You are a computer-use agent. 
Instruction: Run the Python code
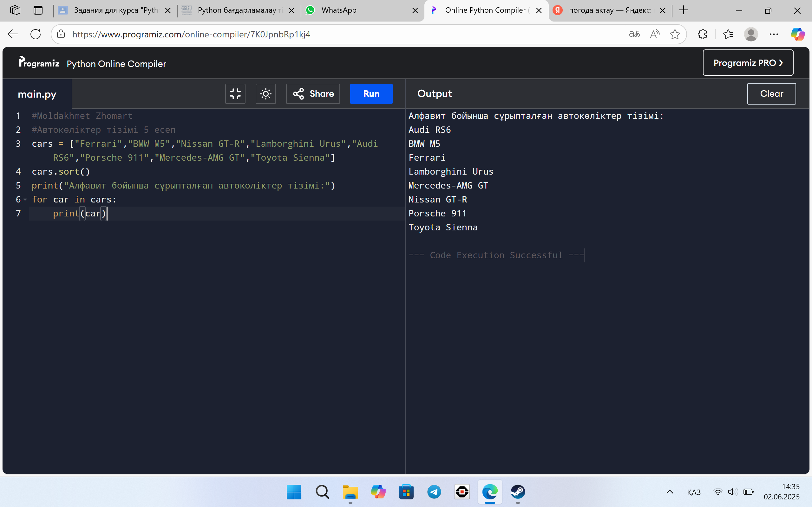coord(371,93)
